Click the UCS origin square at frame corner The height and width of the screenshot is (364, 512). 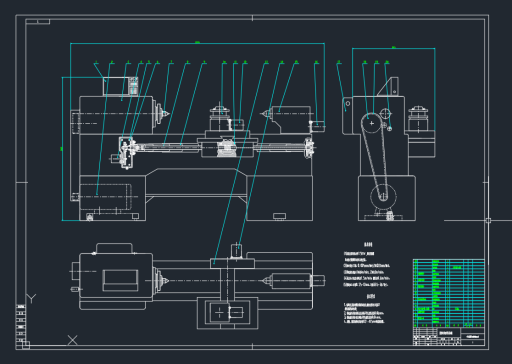click(26, 345)
